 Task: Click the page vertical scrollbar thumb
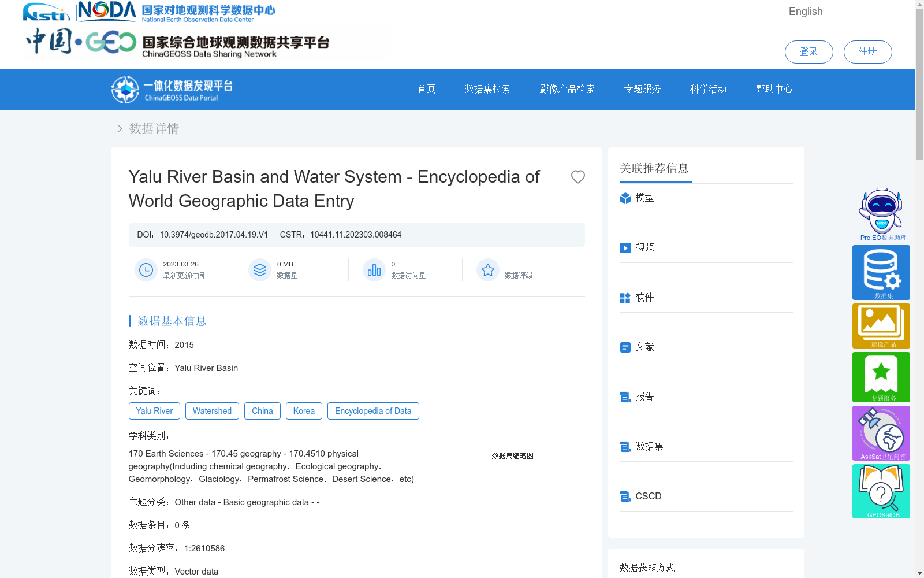coord(919,85)
